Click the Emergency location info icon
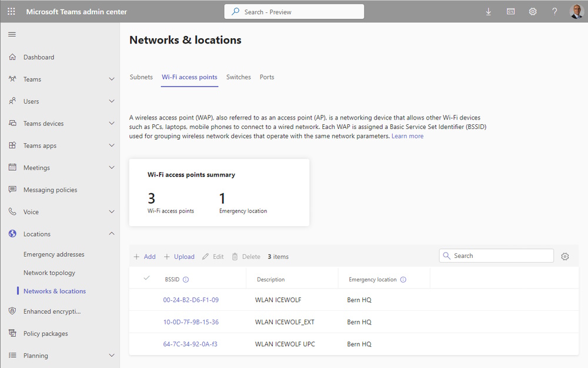588x368 pixels. coord(403,279)
